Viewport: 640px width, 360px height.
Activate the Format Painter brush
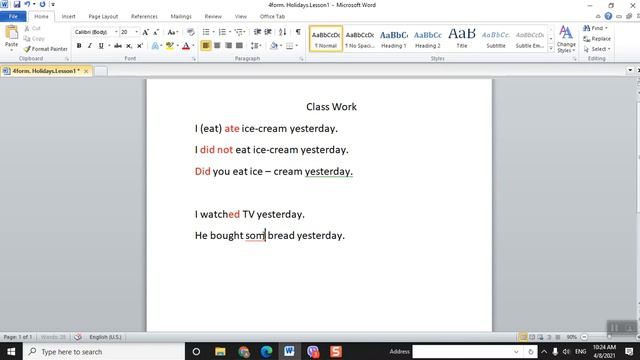pyautogui.click(x=45, y=49)
